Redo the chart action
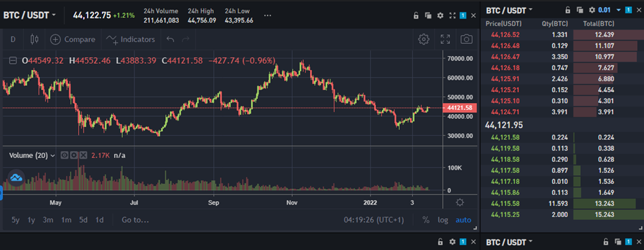644x250 pixels. [x=186, y=39]
